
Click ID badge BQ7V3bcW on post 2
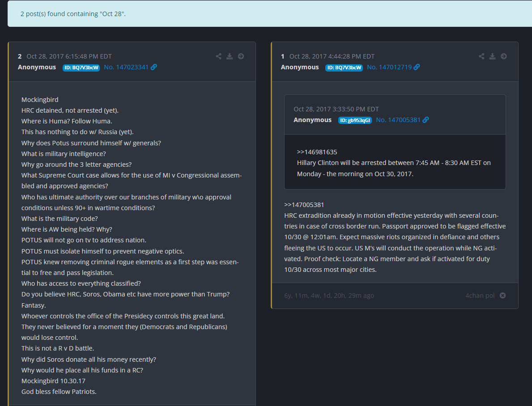click(x=81, y=68)
